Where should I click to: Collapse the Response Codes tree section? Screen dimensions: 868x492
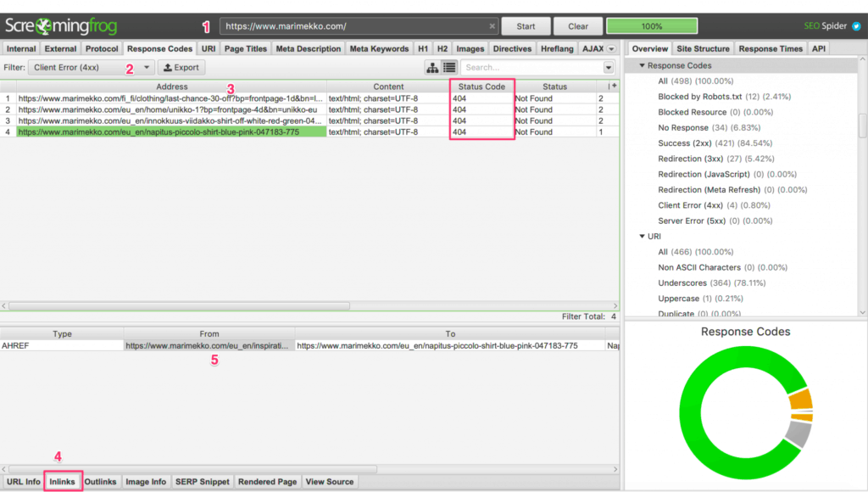point(643,65)
